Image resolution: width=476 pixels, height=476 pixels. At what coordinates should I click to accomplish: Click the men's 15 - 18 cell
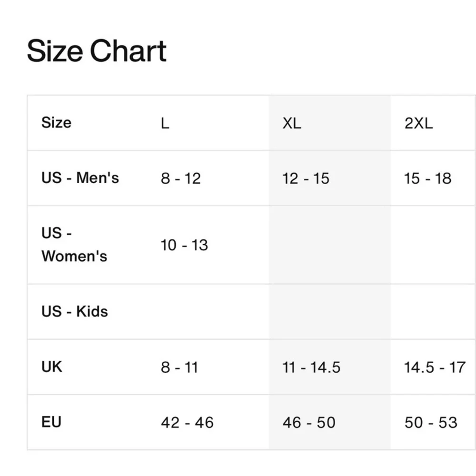point(428,178)
